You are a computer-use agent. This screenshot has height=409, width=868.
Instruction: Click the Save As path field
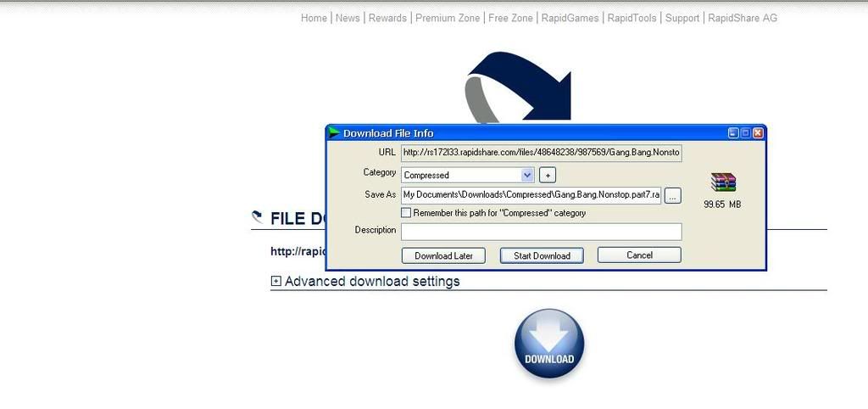click(531, 195)
